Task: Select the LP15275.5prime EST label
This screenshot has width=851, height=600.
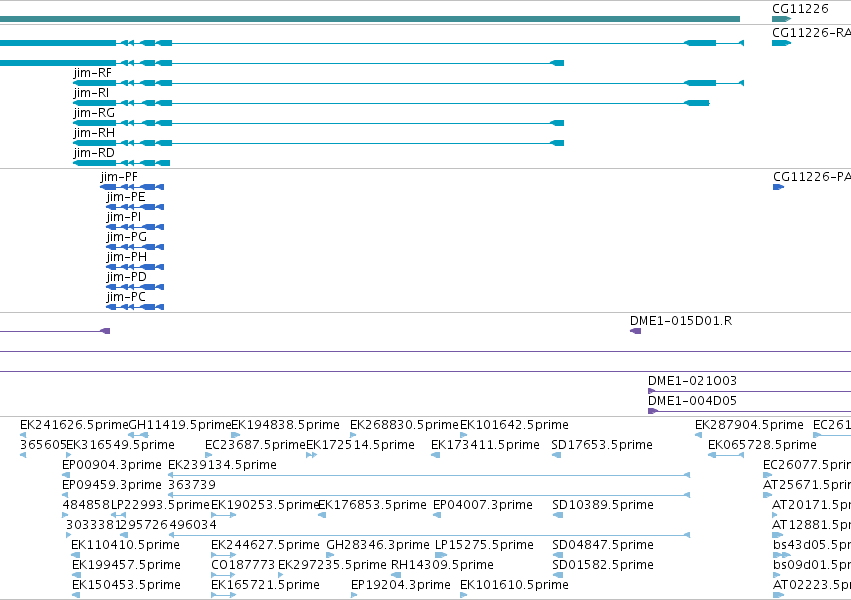Action: (484, 545)
